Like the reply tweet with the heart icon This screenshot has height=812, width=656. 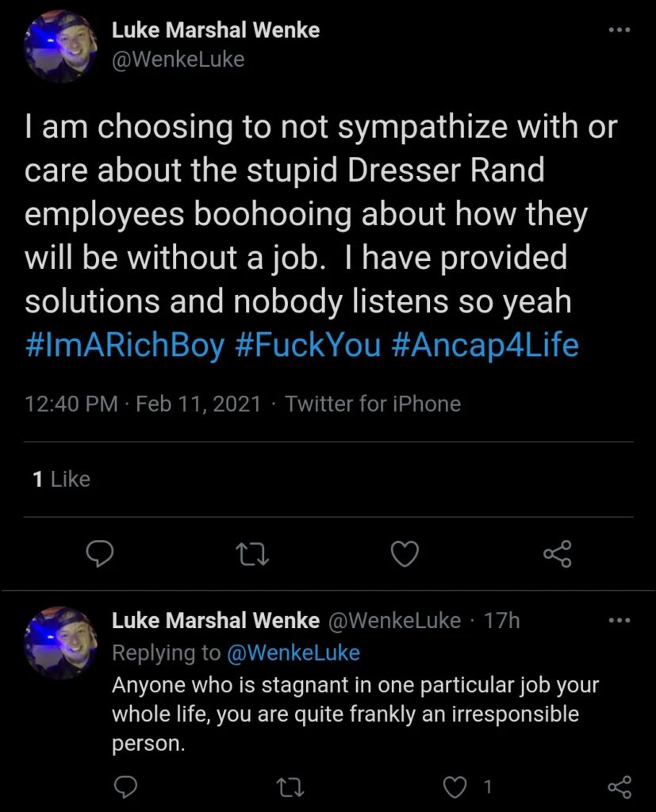pos(454,787)
